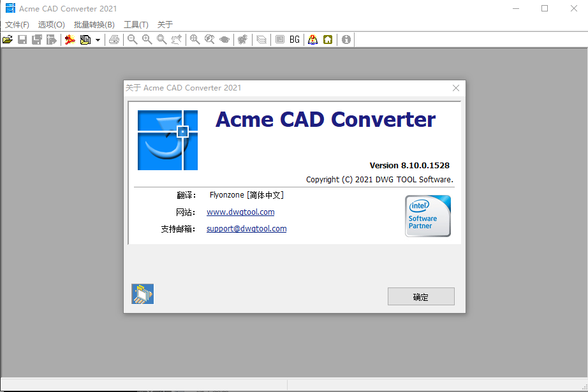Close the About Acme CAD Converter dialog
The width and height of the screenshot is (588, 392).
456,88
